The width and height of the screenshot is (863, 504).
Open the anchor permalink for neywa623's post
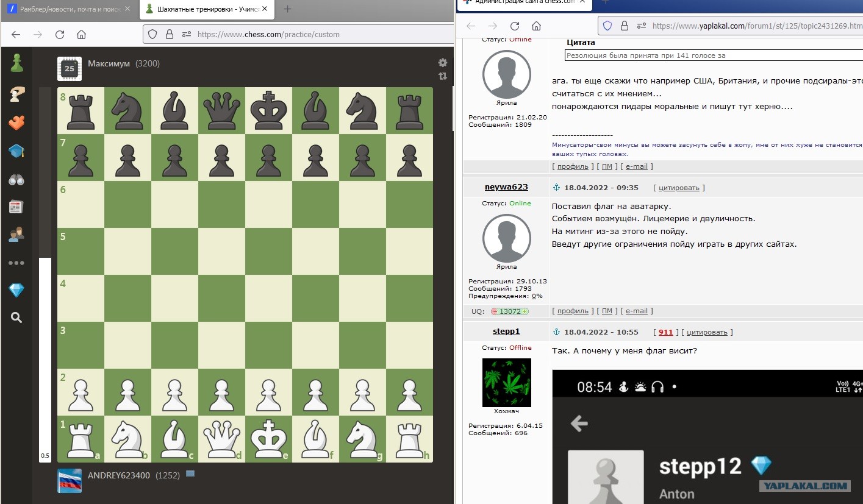[x=556, y=188]
